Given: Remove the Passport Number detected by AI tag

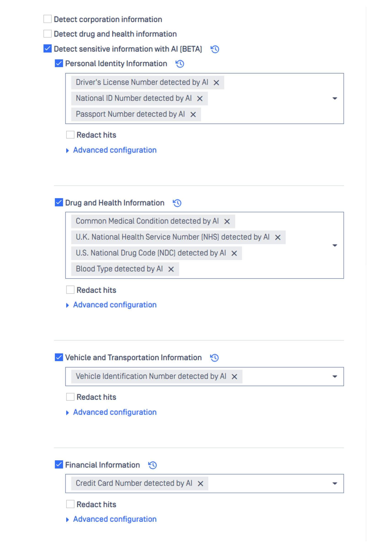Looking at the screenshot, I should 193,114.
